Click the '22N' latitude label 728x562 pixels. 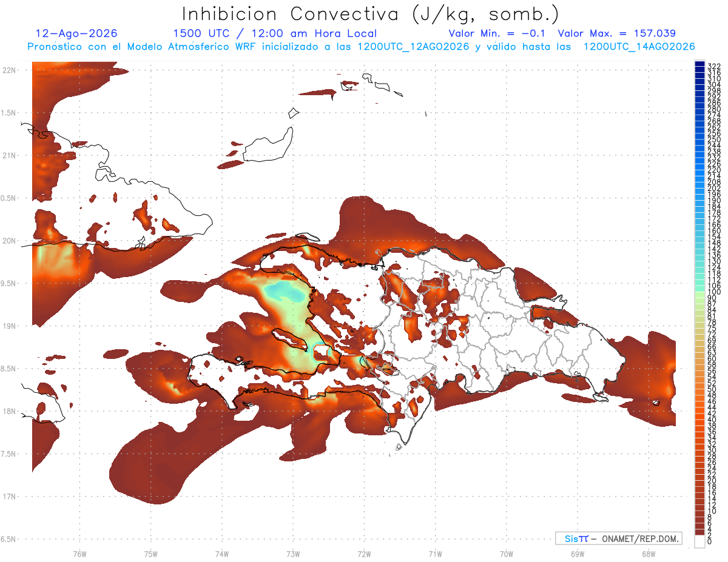pyautogui.click(x=8, y=70)
